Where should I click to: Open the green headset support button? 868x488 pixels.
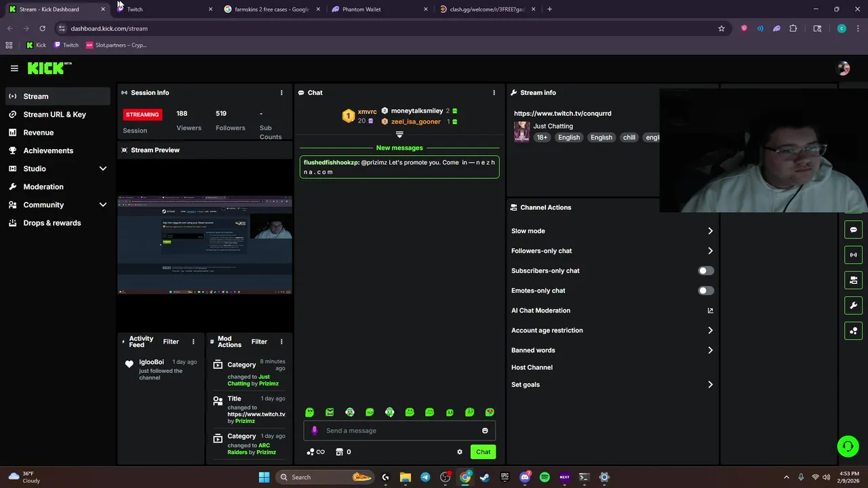point(848,447)
